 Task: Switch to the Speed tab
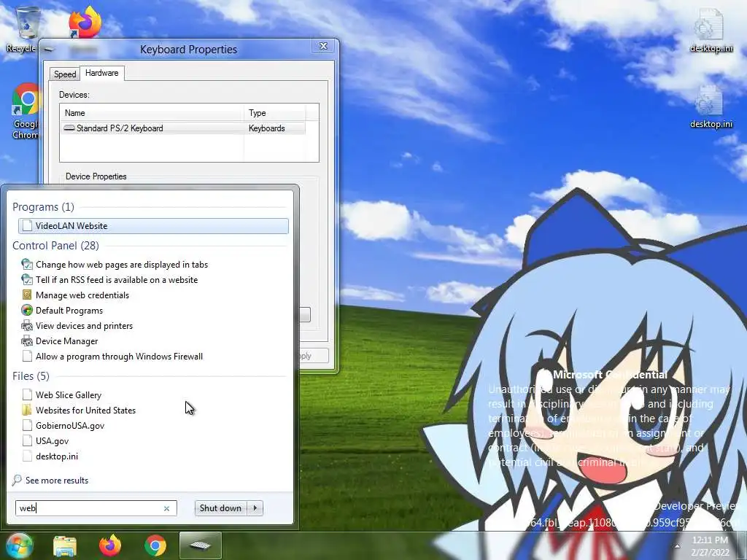(x=65, y=74)
